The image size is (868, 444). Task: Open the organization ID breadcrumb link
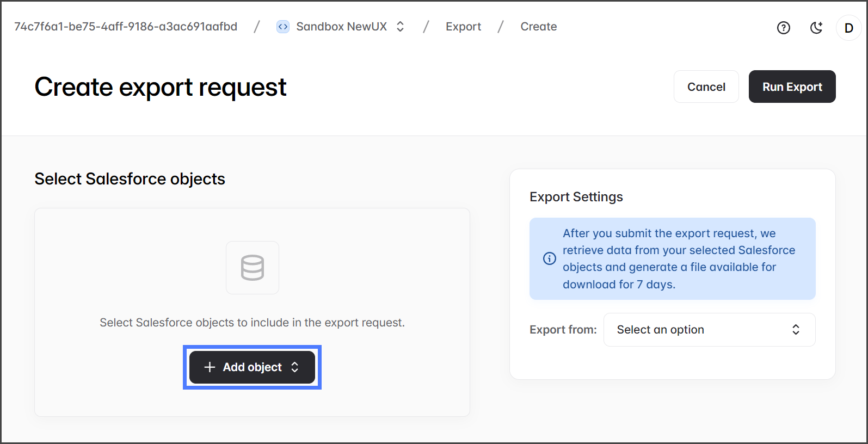click(126, 27)
